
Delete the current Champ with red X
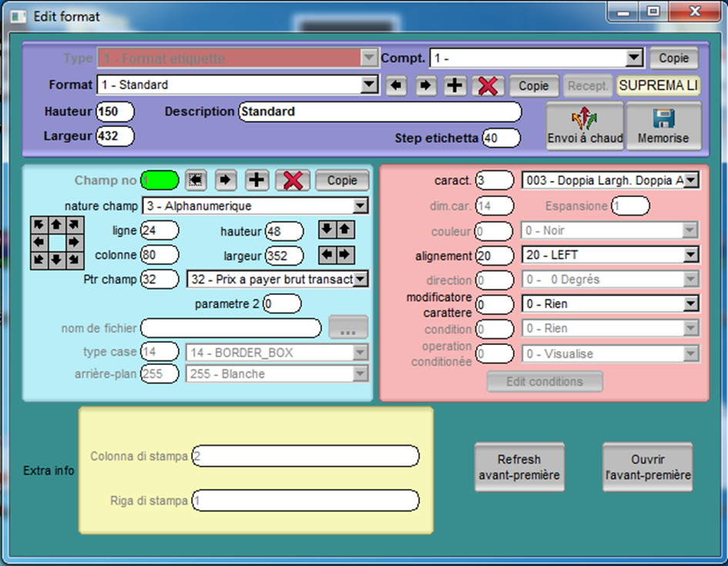292,180
